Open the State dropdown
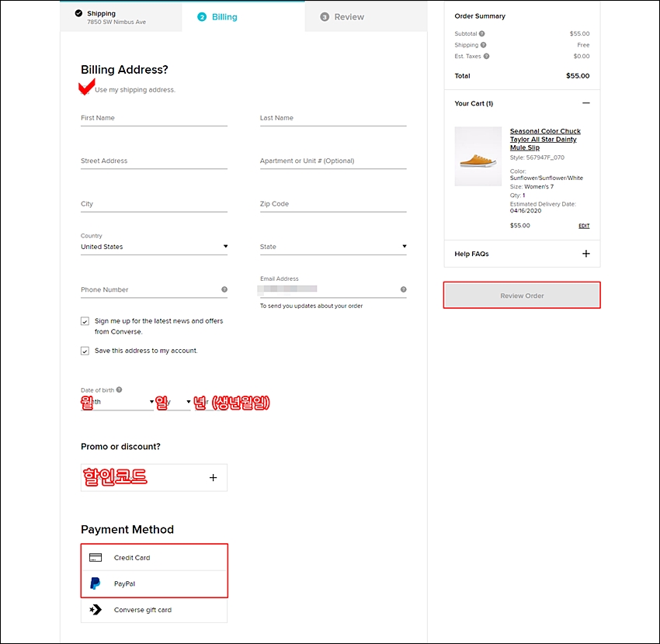This screenshot has width=660, height=644. 333,247
